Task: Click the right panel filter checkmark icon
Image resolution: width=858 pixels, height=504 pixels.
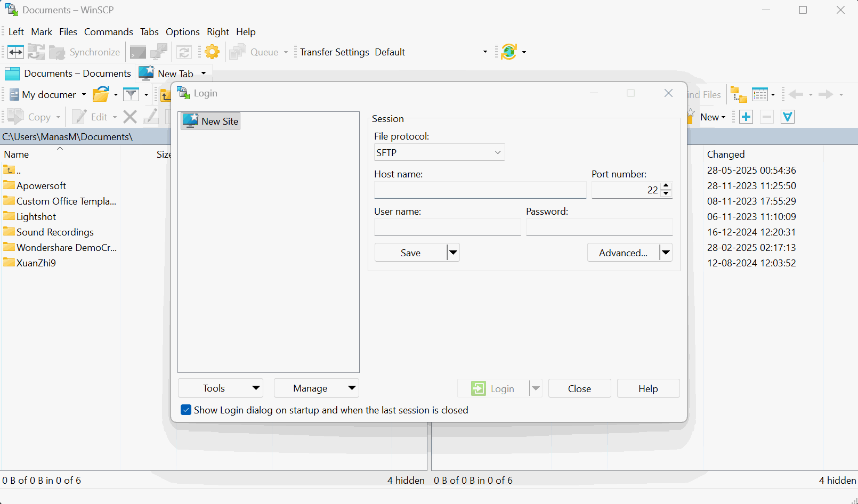Action: 787,117
